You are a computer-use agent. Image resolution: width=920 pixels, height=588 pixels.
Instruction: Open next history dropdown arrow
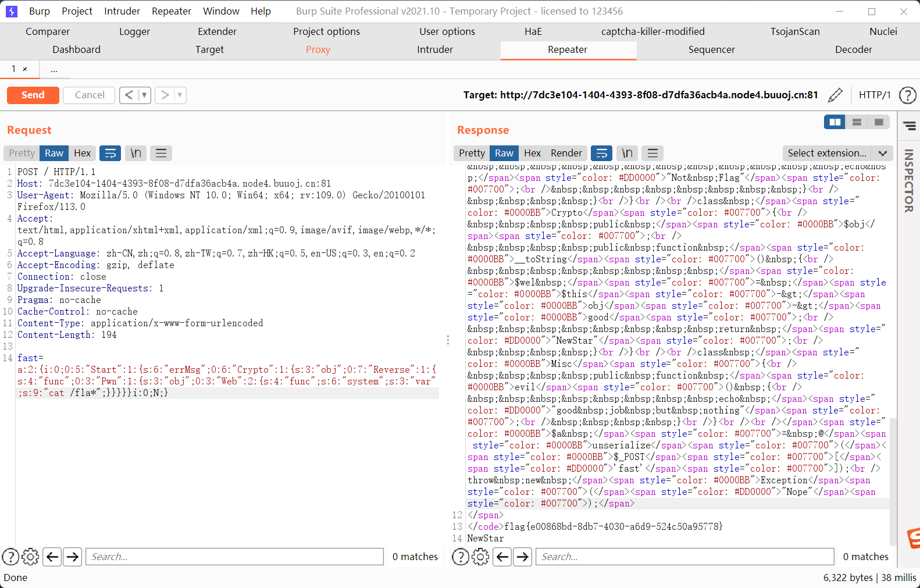click(x=180, y=95)
